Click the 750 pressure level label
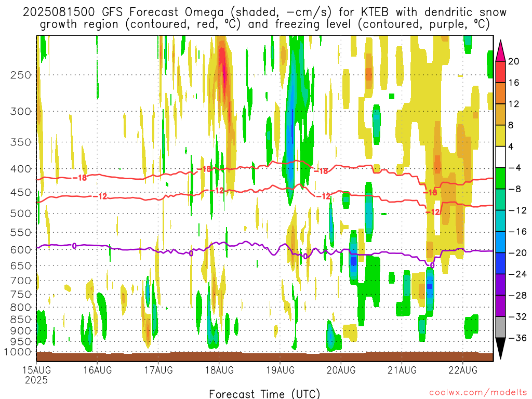The image size is (532, 399). (x=21, y=295)
